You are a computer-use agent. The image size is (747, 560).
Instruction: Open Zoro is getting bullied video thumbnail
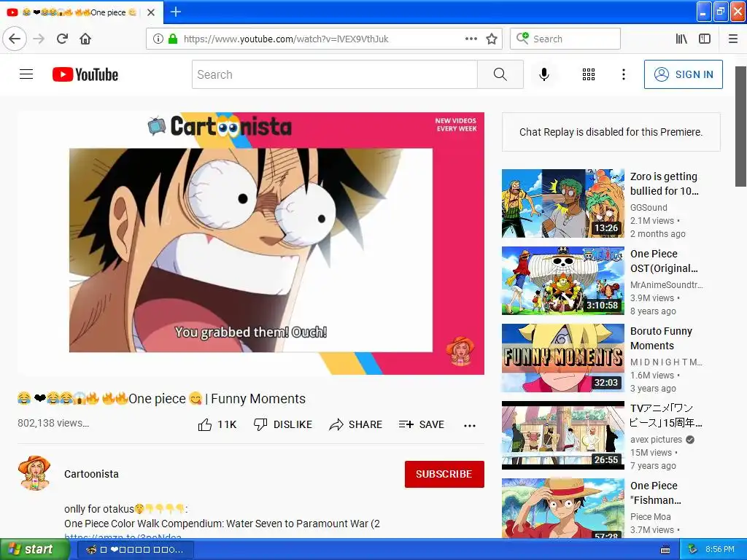[x=562, y=203]
